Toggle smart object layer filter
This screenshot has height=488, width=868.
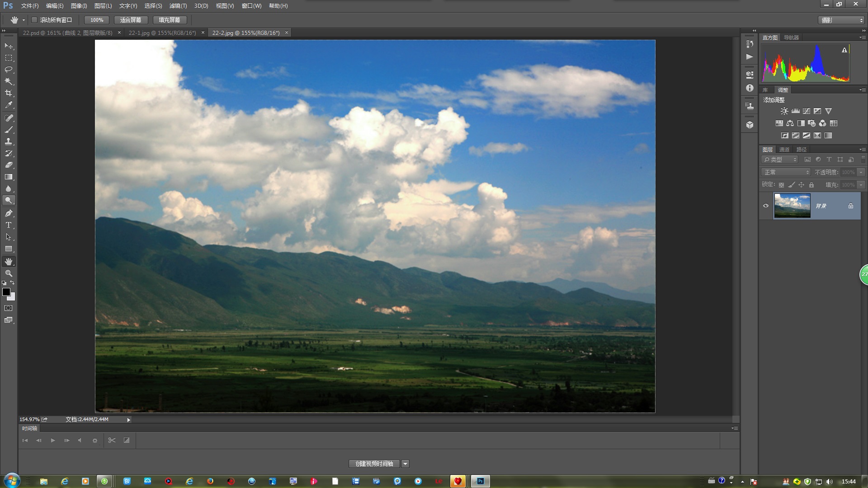tap(851, 160)
